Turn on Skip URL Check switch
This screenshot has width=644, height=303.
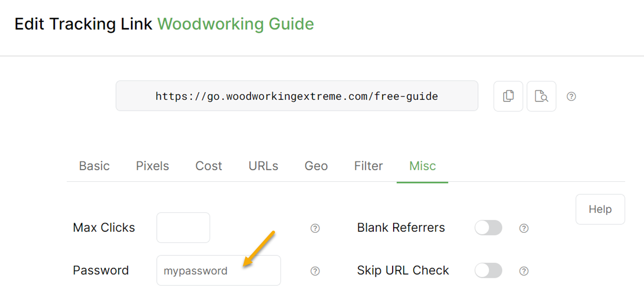[x=488, y=270]
